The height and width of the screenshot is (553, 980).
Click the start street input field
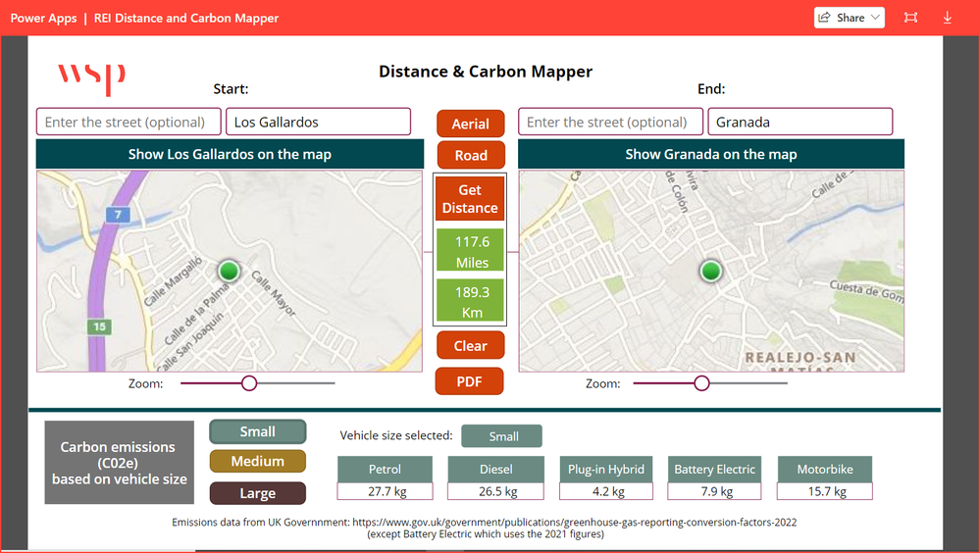[129, 122]
